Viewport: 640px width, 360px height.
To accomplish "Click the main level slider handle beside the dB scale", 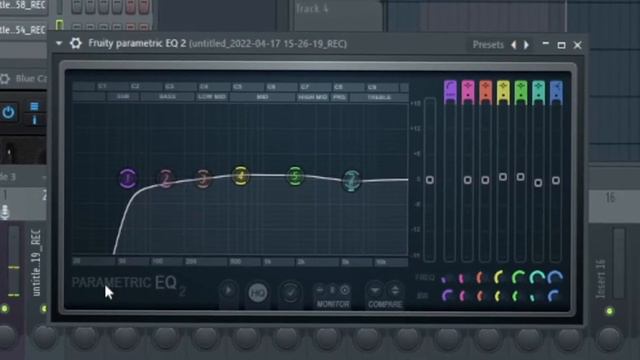I will pos(430,180).
